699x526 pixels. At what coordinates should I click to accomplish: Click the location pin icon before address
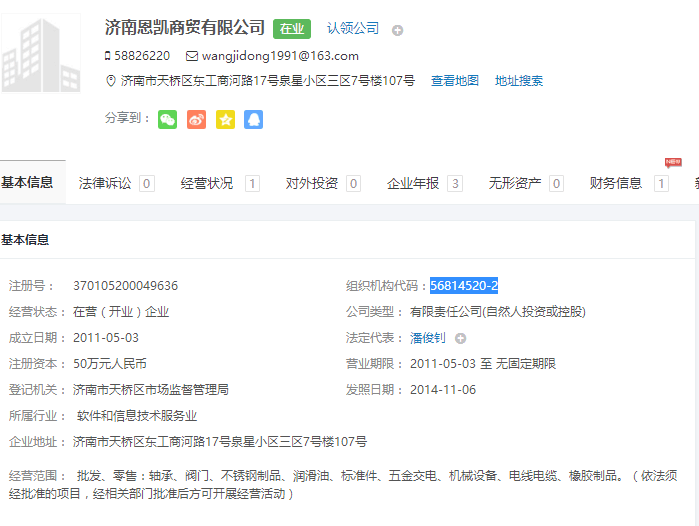(110, 81)
